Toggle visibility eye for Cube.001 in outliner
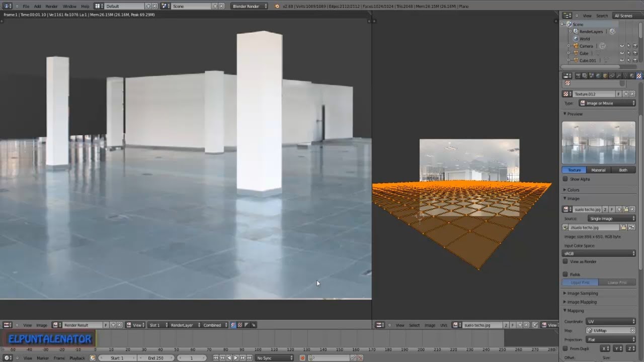Viewport: 644px width, 362px height. 622,60
